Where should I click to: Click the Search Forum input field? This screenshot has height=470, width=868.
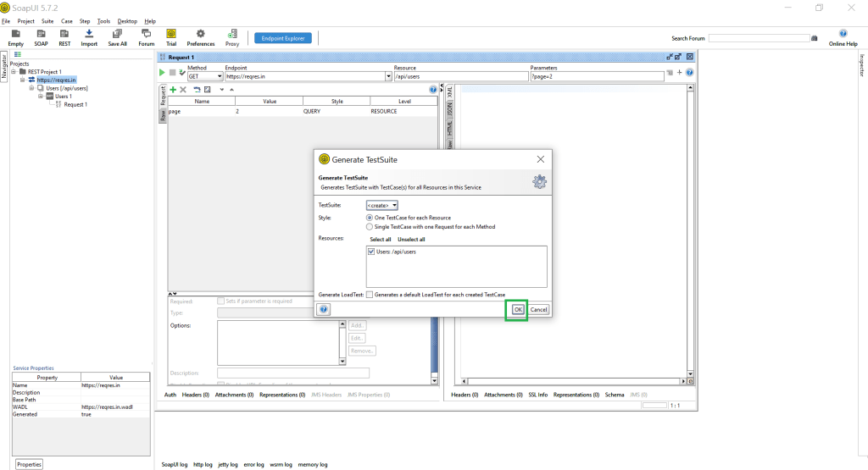coord(758,38)
